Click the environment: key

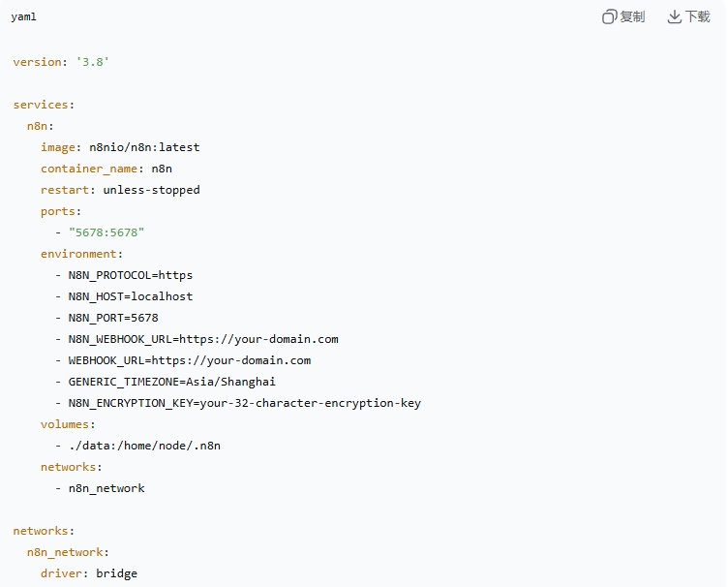coord(81,254)
